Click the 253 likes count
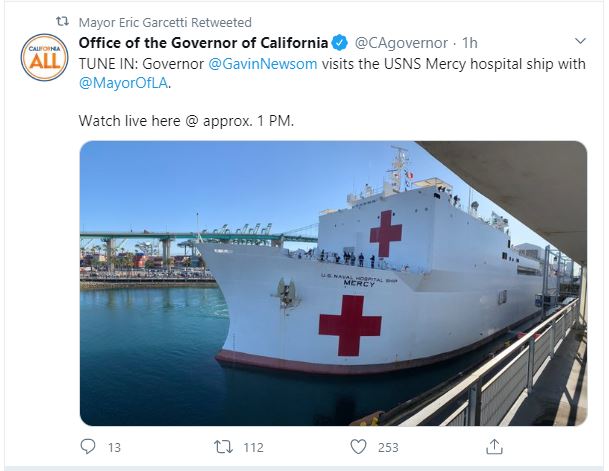 tap(388, 448)
